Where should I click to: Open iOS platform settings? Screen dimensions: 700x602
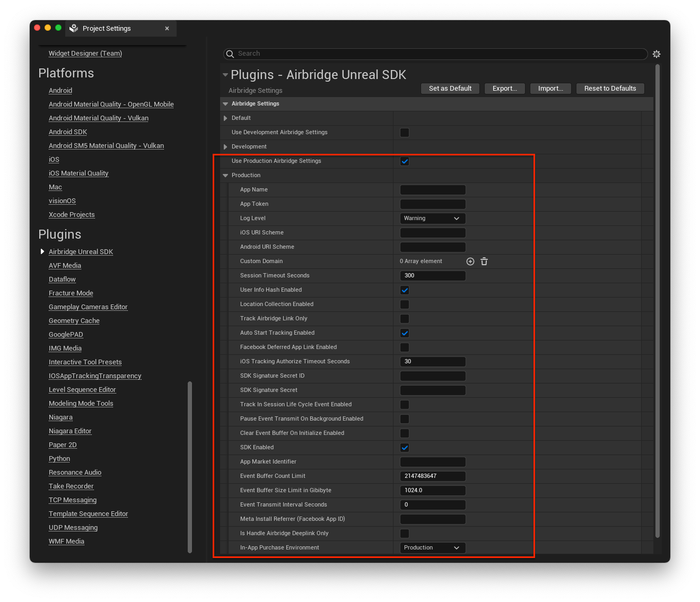(54, 160)
